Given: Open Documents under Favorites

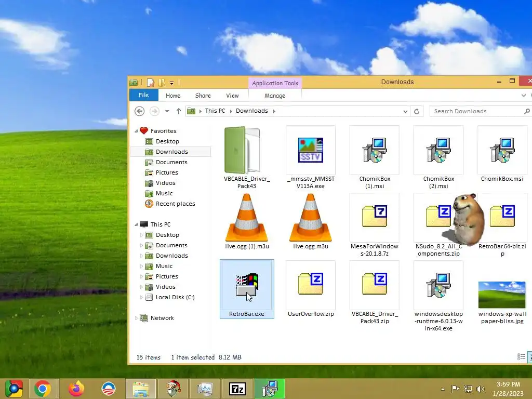Looking at the screenshot, I should (171, 162).
